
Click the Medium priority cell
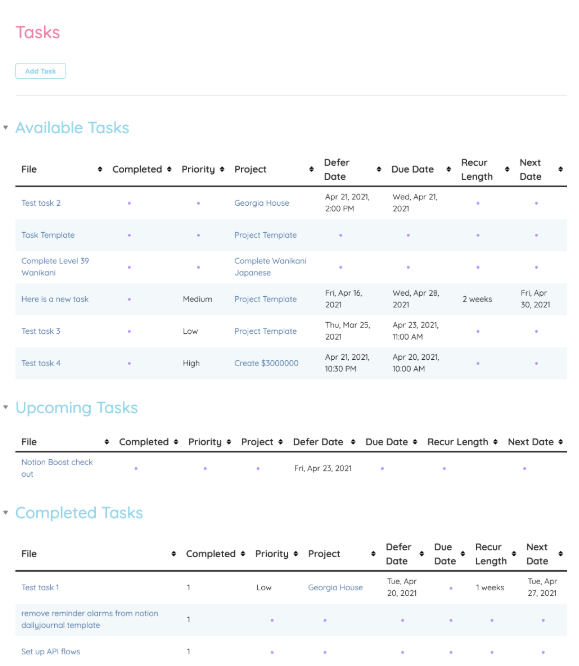coord(198,299)
